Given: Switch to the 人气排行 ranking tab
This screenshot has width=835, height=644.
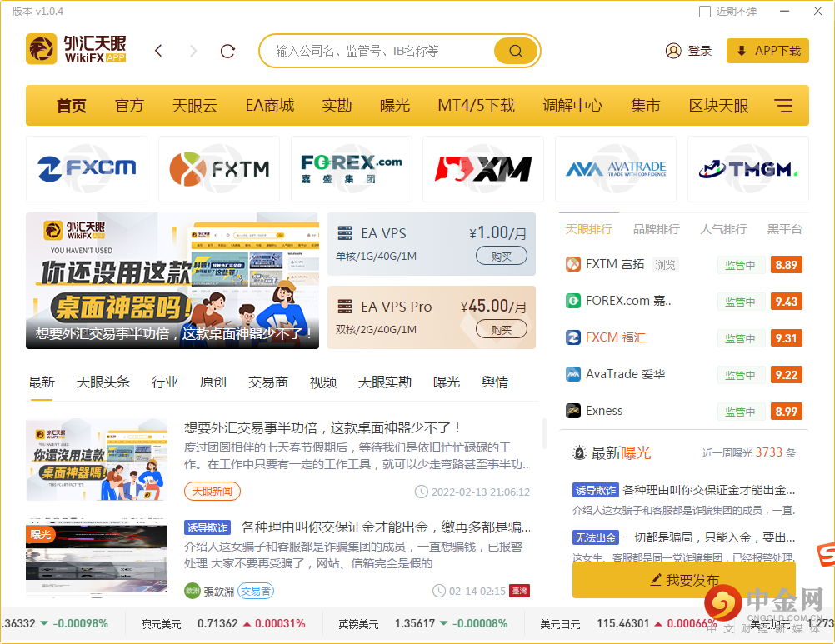Looking at the screenshot, I should coord(723,229).
